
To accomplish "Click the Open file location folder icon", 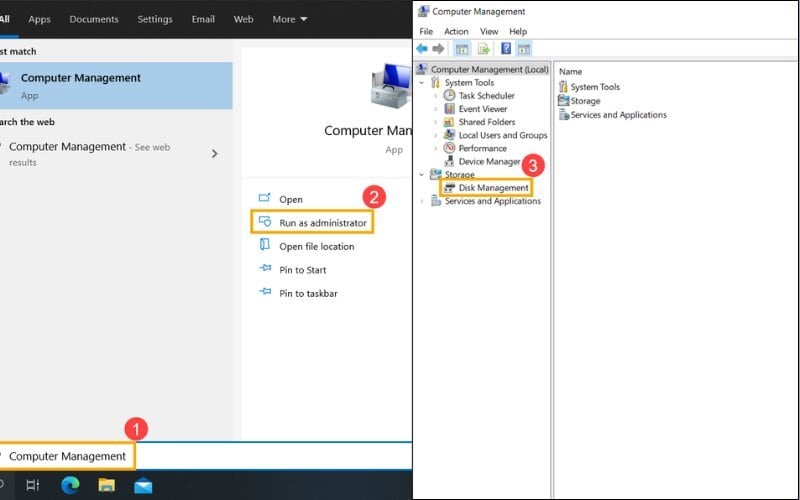I will (265, 244).
